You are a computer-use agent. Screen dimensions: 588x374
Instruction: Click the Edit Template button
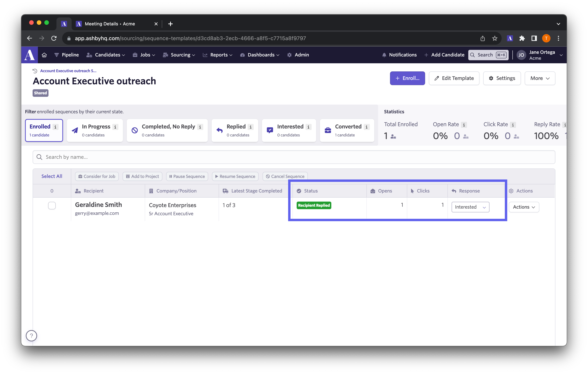(x=454, y=78)
